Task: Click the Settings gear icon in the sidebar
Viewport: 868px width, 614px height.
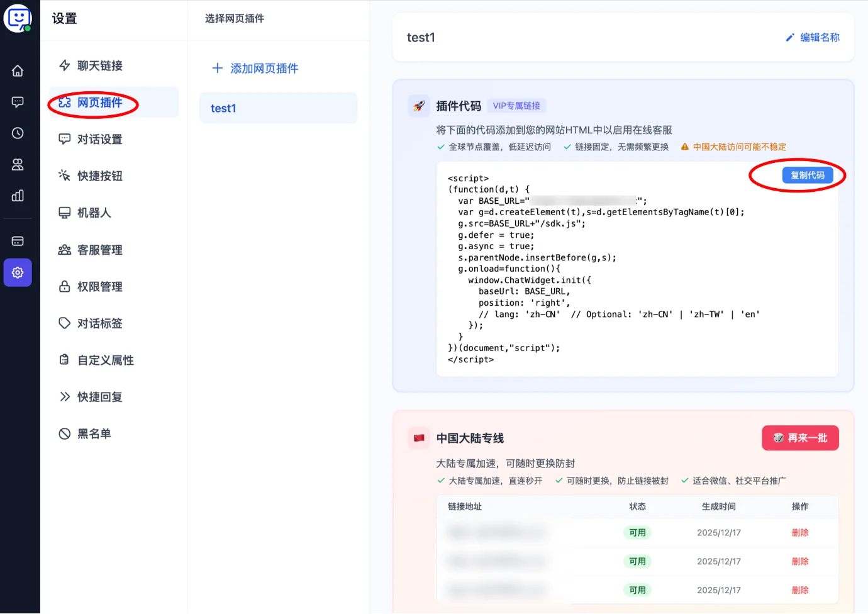Action: [17, 272]
